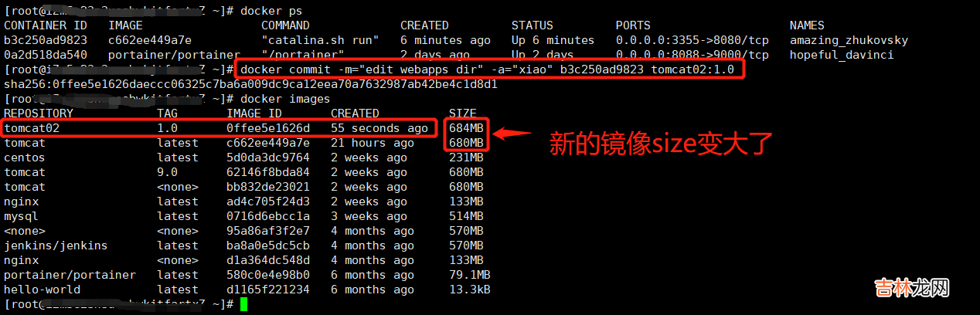
Task: Click the highlighted docker commit command
Action: tap(491, 69)
